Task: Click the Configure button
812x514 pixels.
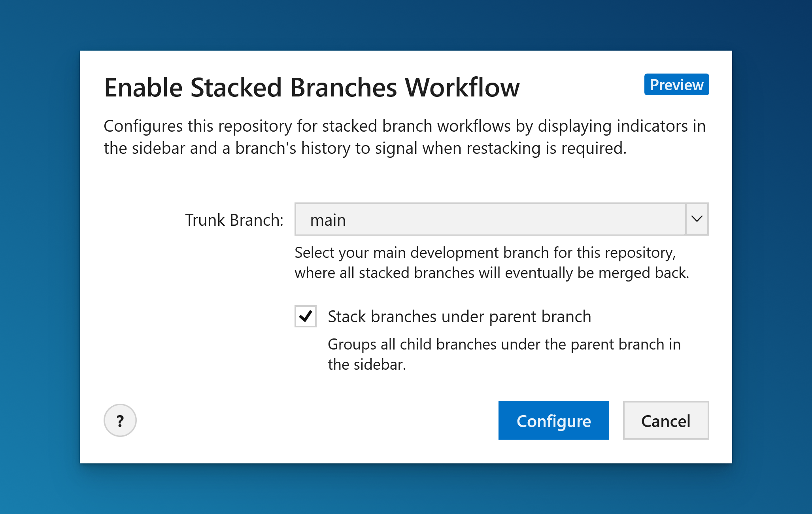Action: pos(553,420)
